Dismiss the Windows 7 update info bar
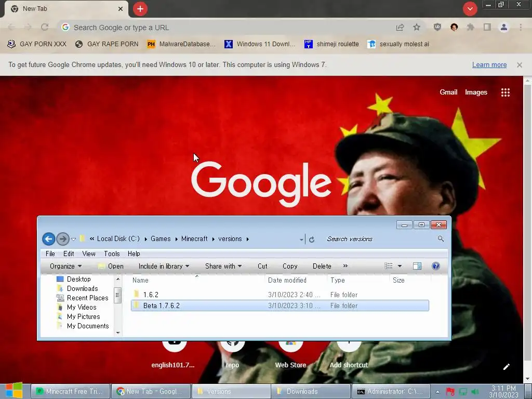532x399 pixels. point(520,65)
